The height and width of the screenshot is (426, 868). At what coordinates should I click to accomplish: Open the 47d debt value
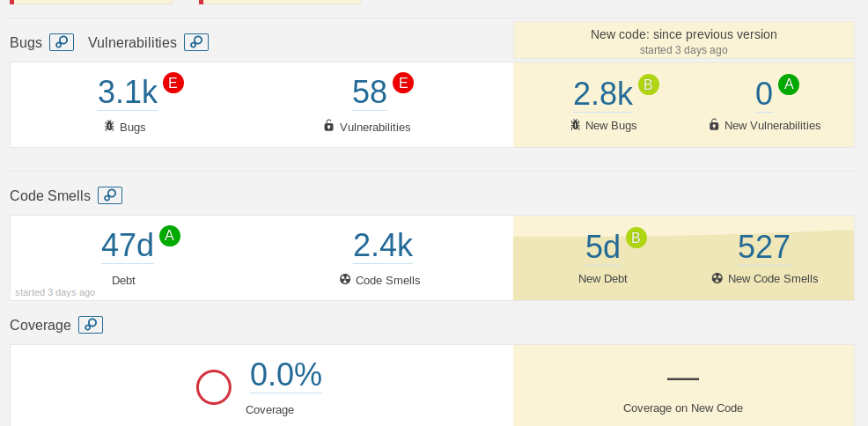[128, 246]
